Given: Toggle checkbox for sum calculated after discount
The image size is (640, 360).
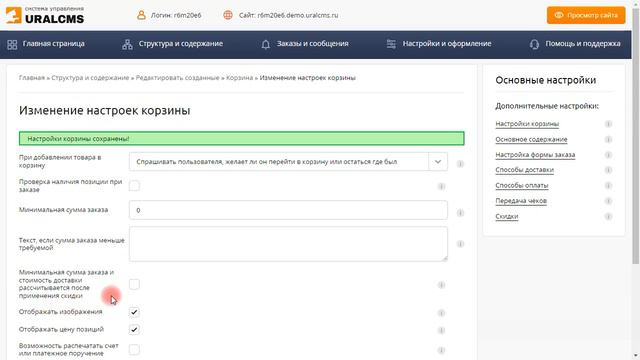Looking at the screenshot, I should tap(134, 284).
